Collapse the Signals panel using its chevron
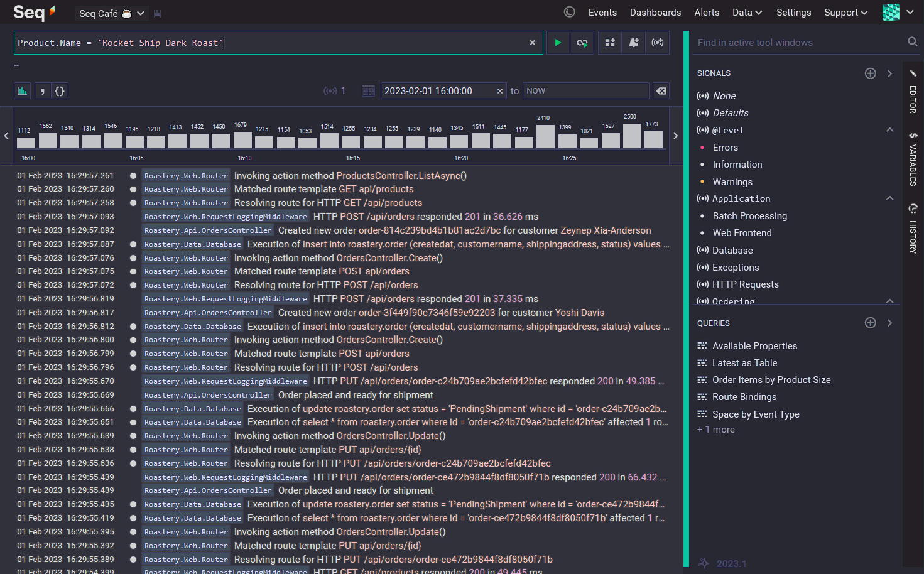The image size is (924, 574). pos(889,73)
